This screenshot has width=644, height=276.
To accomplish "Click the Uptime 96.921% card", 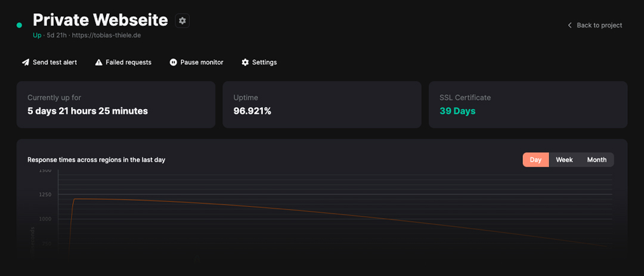I will tap(322, 104).
